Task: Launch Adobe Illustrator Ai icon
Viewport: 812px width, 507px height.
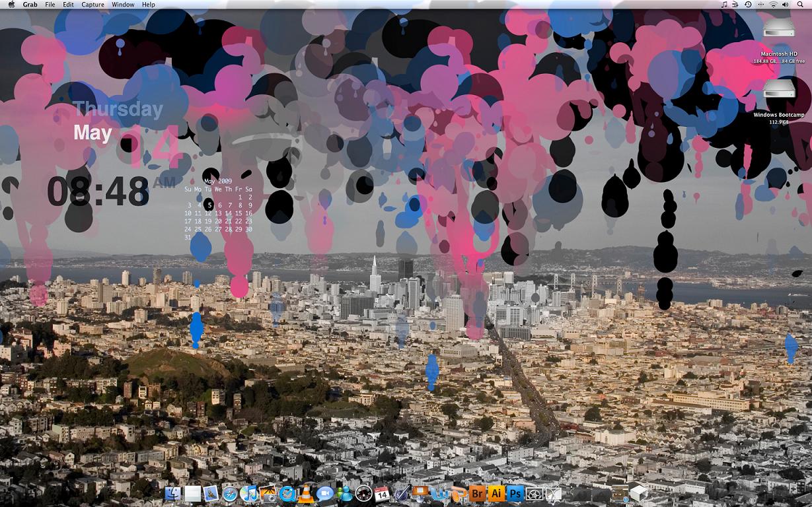Action: [496, 494]
